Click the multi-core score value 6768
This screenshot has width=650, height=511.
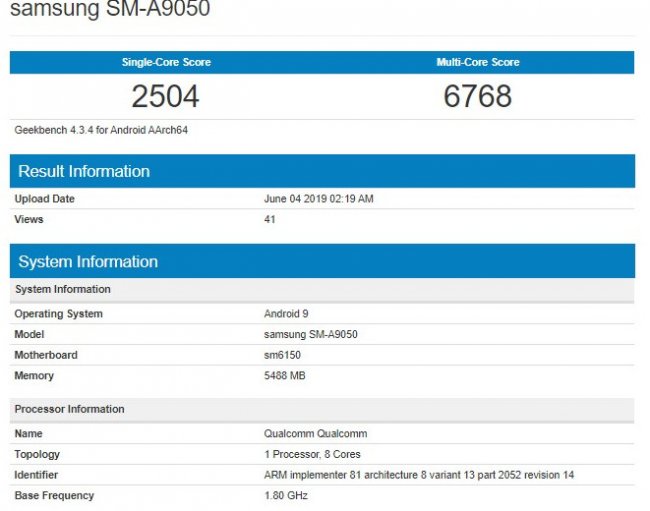tap(477, 96)
